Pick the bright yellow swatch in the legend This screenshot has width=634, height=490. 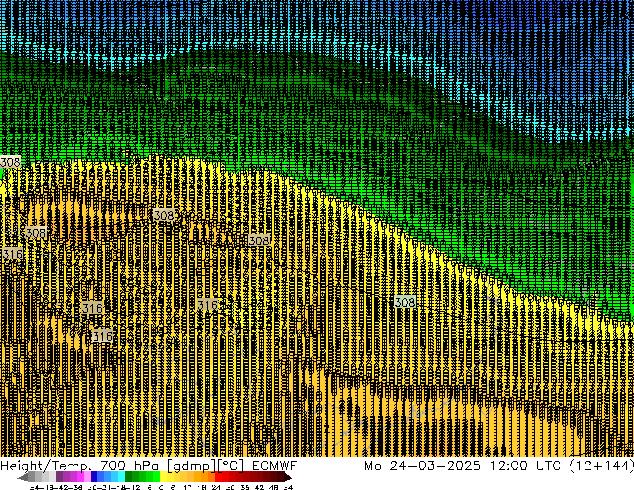[x=163, y=477]
